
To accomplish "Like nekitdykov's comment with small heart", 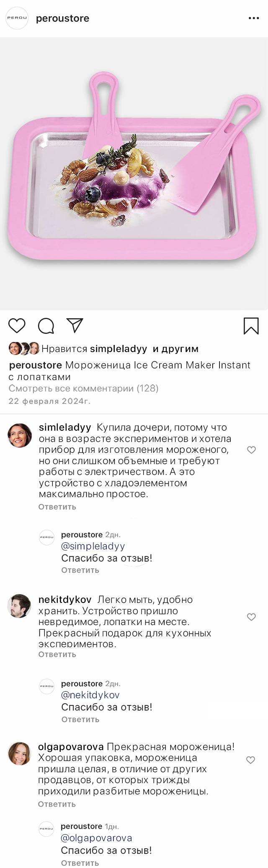I will coord(251,617).
